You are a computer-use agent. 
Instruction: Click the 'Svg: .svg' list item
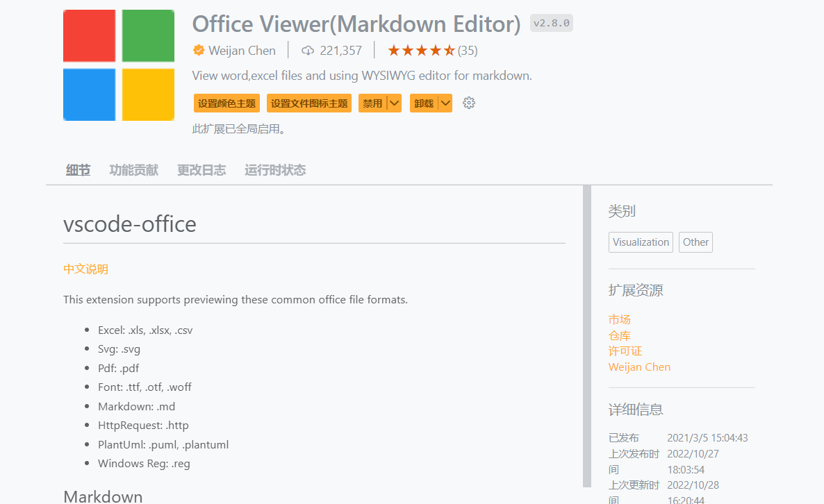pos(119,349)
